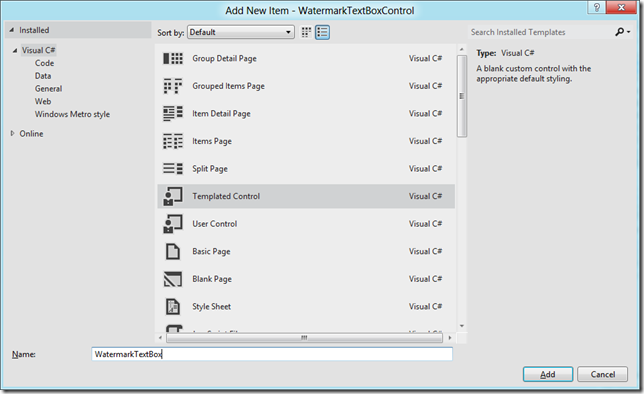The width and height of the screenshot is (644, 394).
Task: Click the Group Detail Page template icon
Action: click(173, 58)
